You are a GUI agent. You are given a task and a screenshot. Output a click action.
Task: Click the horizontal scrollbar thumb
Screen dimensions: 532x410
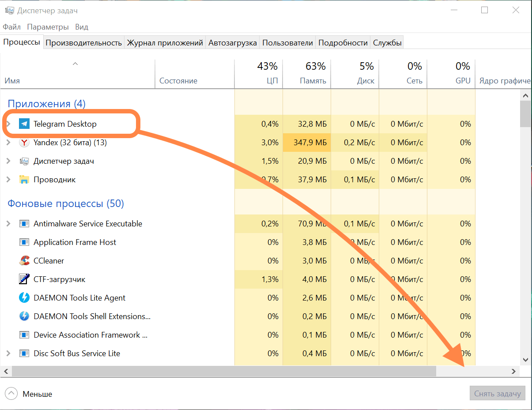(x=224, y=372)
